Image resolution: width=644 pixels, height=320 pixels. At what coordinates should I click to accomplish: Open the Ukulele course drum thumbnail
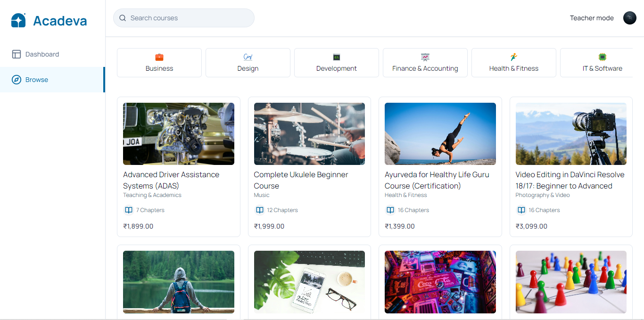(309, 134)
